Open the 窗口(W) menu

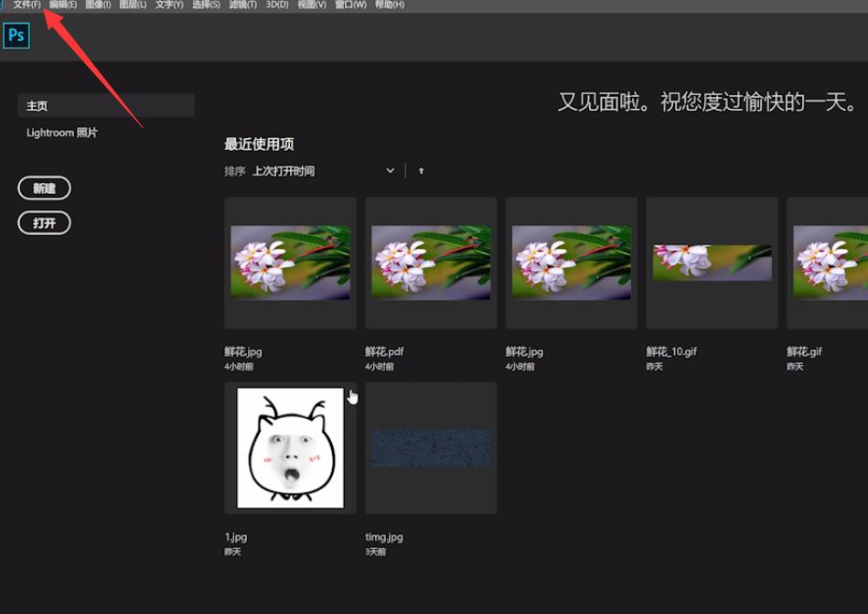point(350,5)
